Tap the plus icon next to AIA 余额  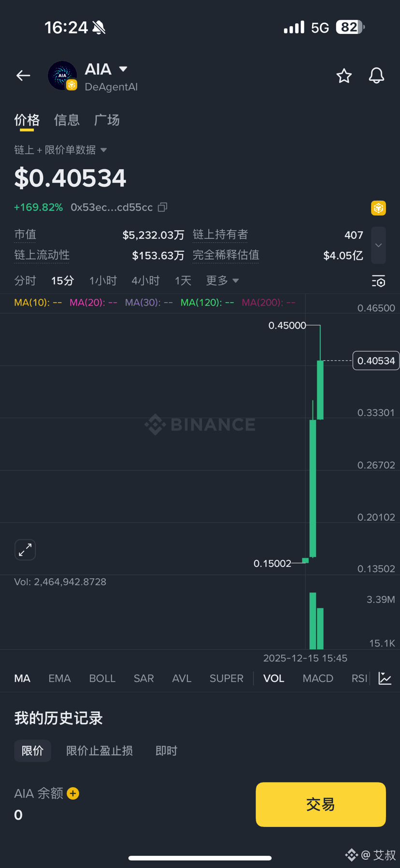[x=73, y=794]
